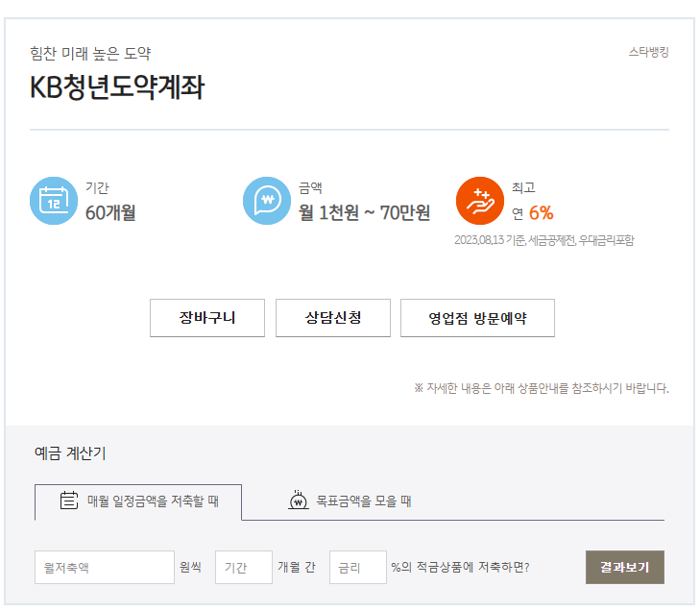Open the 상담신청 consultation request

[333, 318]
